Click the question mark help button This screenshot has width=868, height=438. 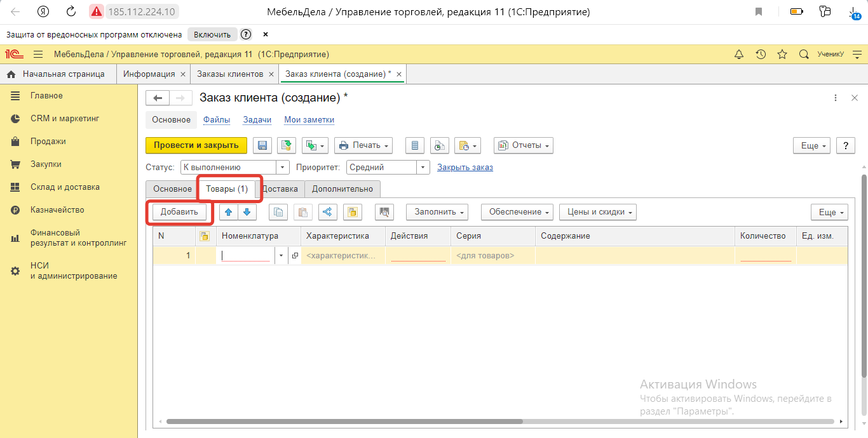point(845,145)
